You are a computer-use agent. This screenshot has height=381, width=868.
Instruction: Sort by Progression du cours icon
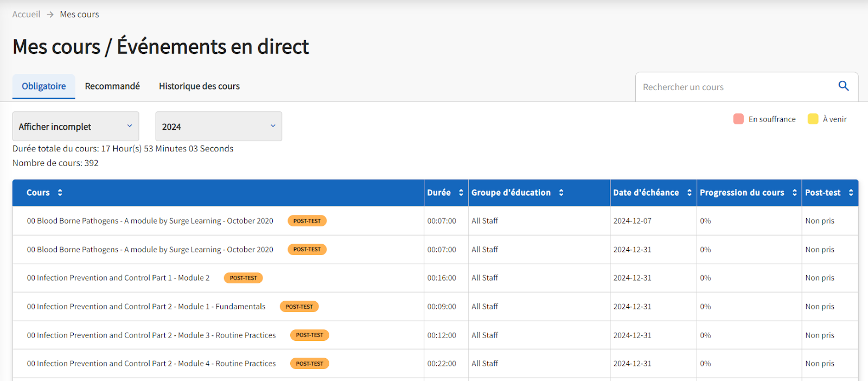pyautogui.click(x=795, y=193)
